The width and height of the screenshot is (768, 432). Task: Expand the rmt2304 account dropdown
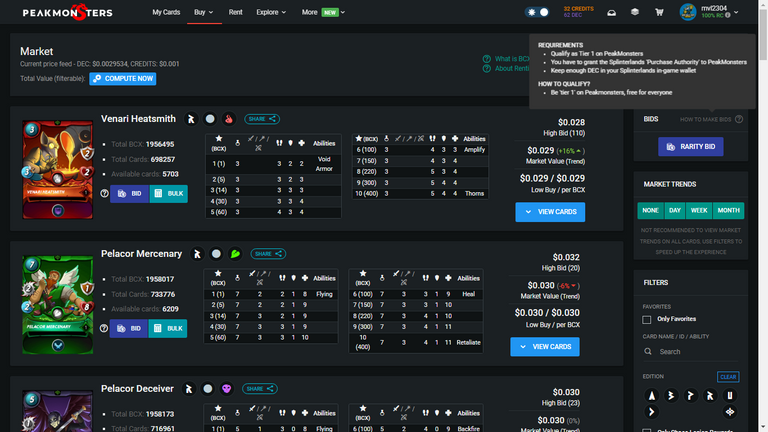coord(736,12)
